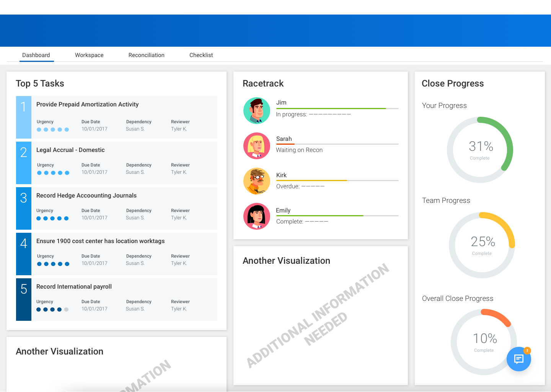551x392 pixels.
Task: Click Kirk's orange overdue progress bar
Action: [311, 180]
